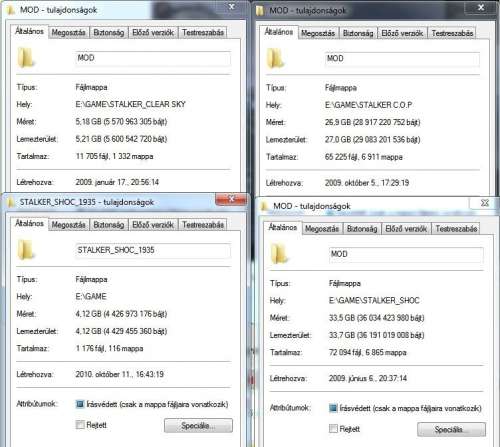Open Testreszabás tab in Clear Sky MOD window
The width and height of the screenshot is (500, 447).
[x=203, y=33]
